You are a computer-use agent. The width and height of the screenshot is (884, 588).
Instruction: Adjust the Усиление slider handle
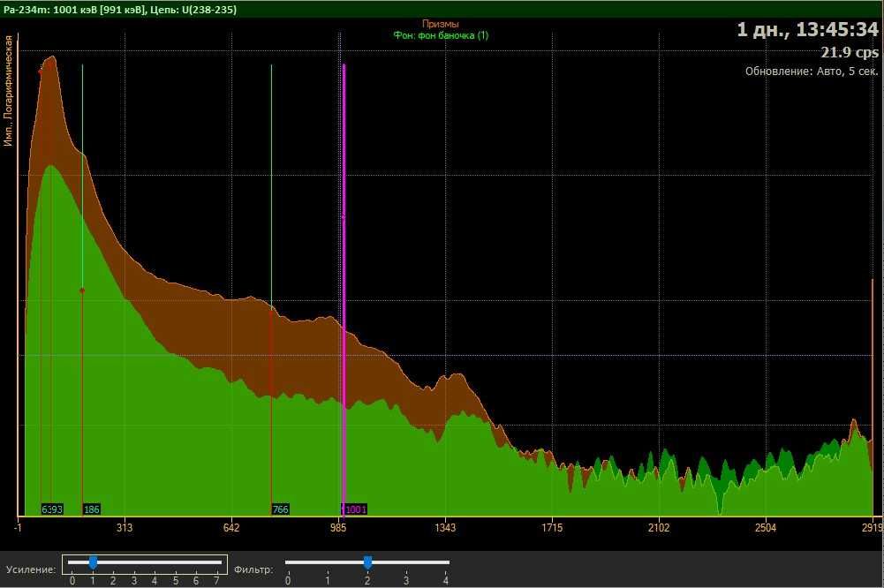[x=93, y=562]
